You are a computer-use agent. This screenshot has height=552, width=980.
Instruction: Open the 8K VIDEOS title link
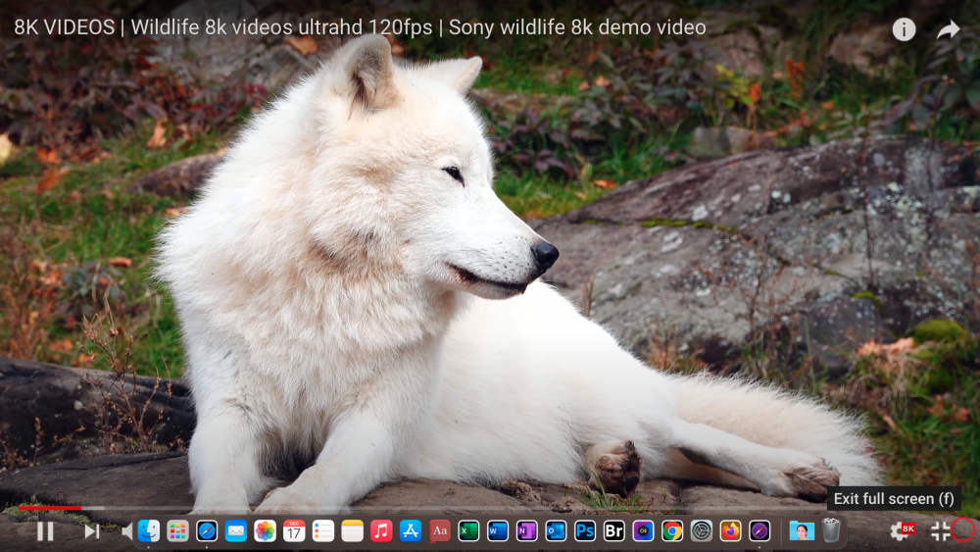point(360,27)
